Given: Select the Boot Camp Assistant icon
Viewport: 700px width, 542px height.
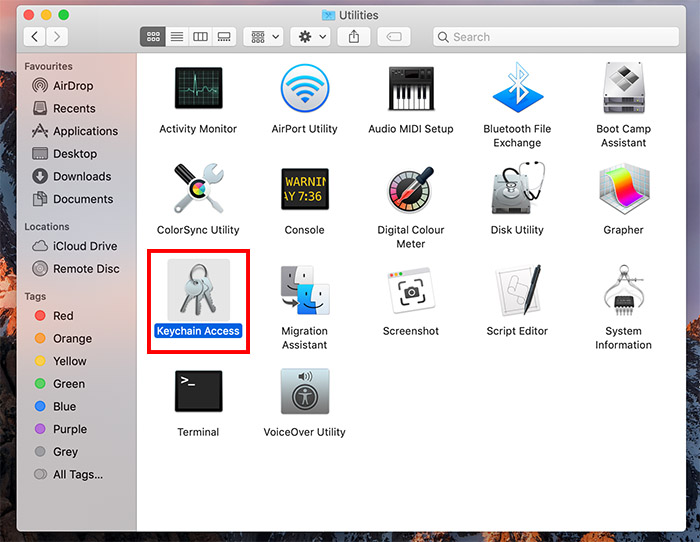Looking at the screenshot, I should pyautogui.click(x=624, y=88).
